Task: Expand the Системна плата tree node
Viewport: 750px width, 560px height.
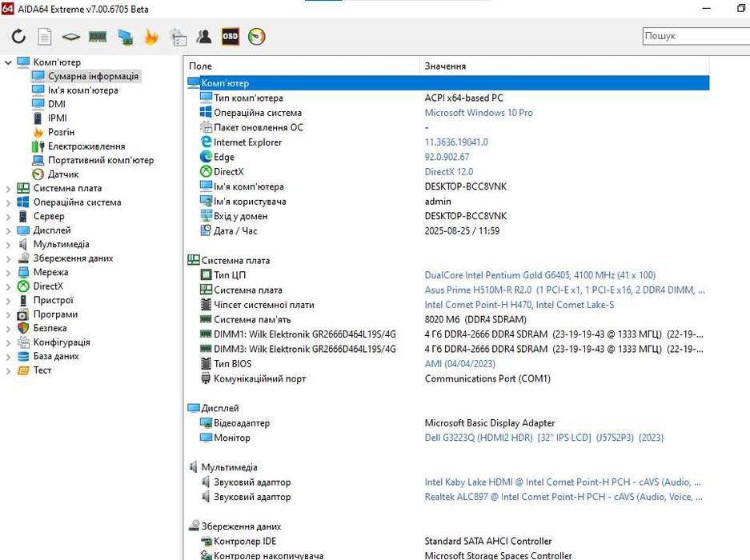Action: (8, 189)
